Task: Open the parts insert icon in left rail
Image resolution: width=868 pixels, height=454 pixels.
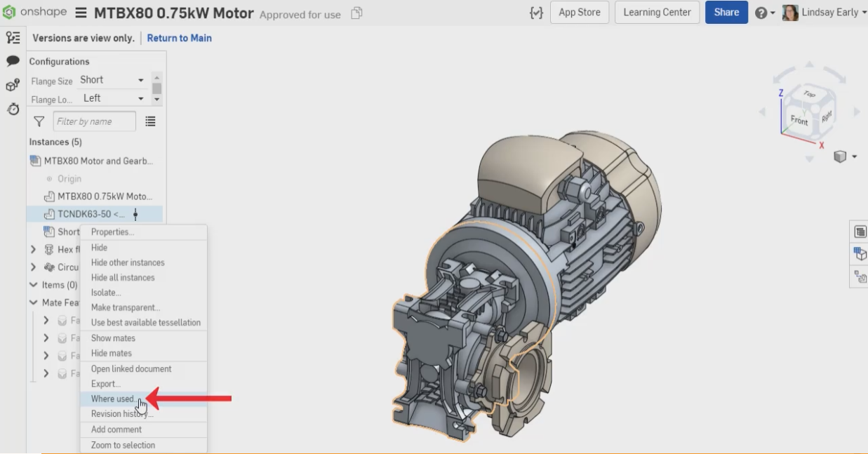Action: [x=13, y=85]
